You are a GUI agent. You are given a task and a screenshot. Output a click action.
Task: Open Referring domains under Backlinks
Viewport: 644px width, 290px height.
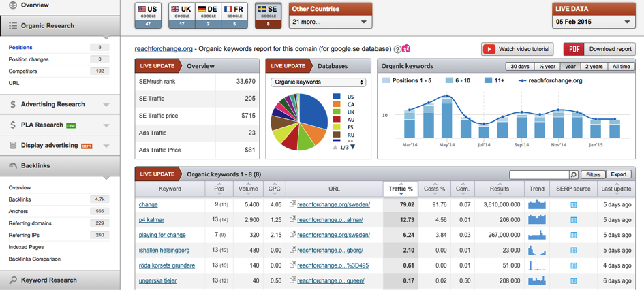point(30,223)
